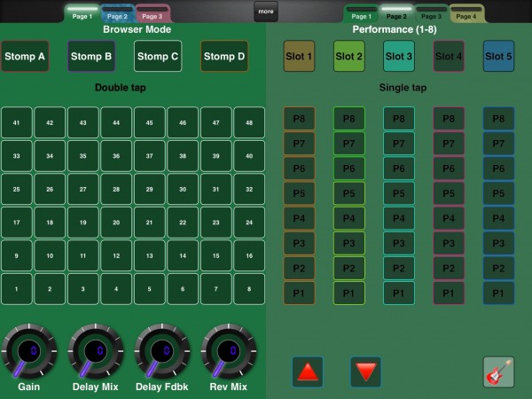This screenshot has width=532, height=399.
Task: Select P4 under Slot 4
Action: click(449, 218)
